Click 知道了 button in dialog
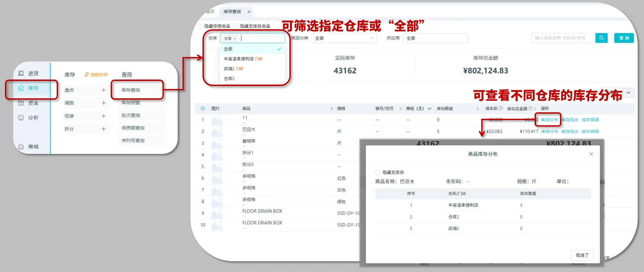The height and width of the screenshot is (272, 644). tap(582, 255)
